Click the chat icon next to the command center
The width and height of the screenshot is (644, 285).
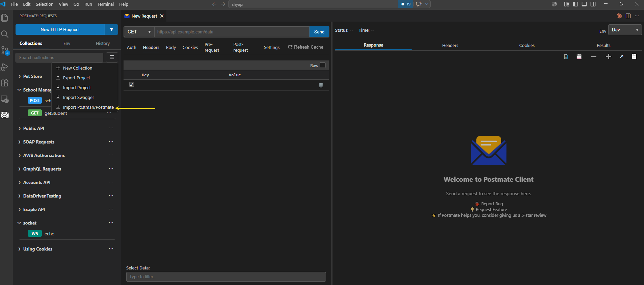click(x=419, y=4)
